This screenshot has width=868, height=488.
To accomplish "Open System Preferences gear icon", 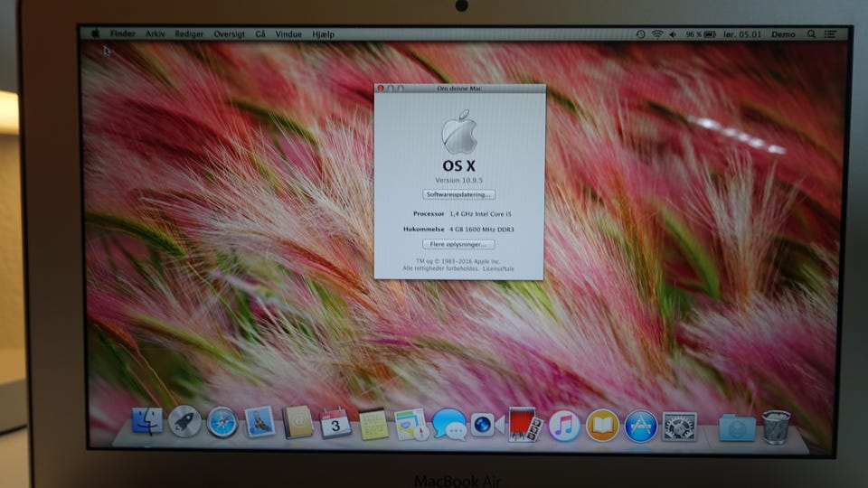I will tap(679, 427).
